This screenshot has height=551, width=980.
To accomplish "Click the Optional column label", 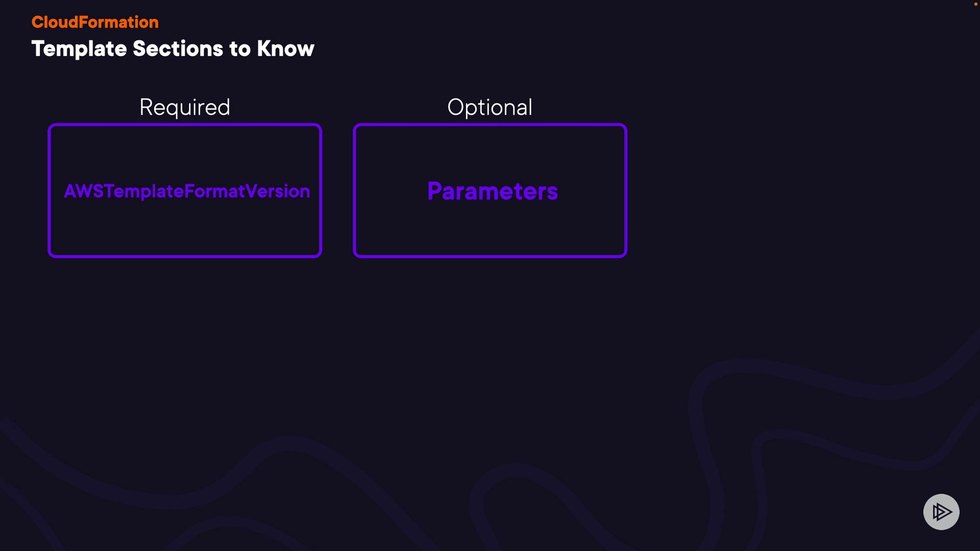I will (x=490, y=107).
